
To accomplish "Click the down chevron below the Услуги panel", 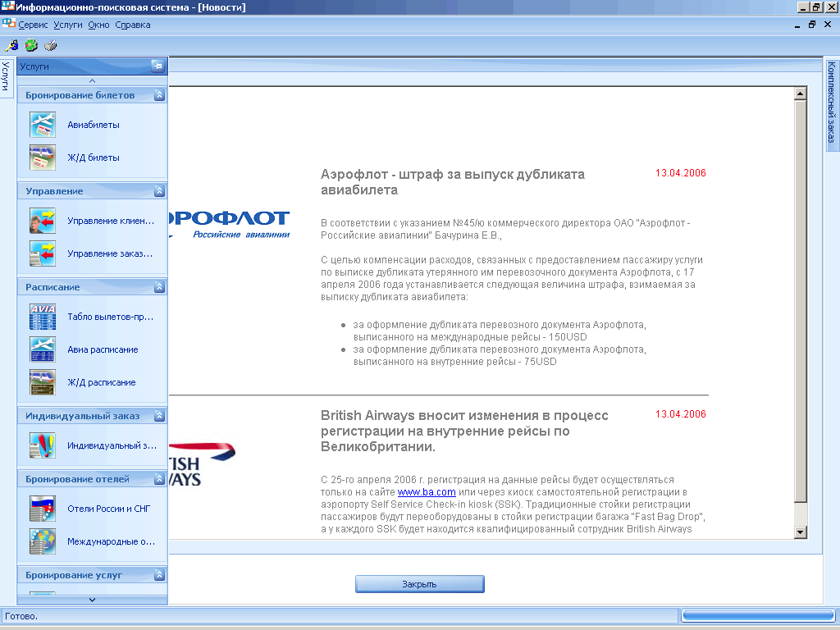I will pos(92,600).
